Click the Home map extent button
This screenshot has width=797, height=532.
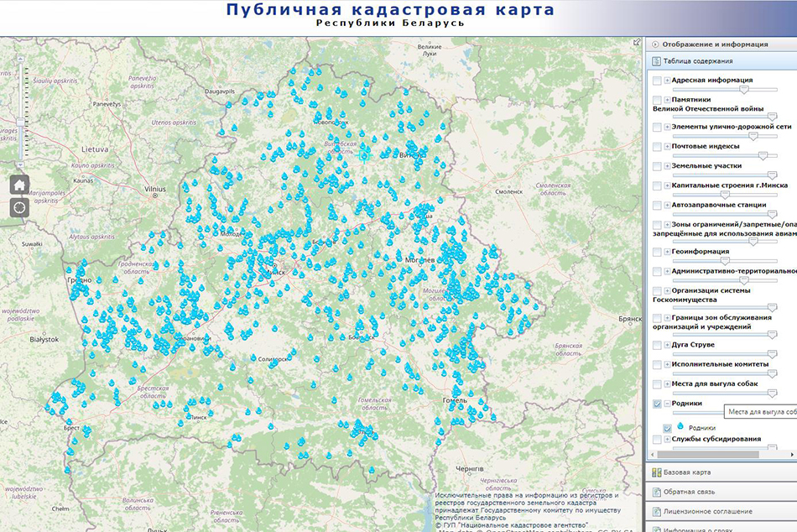click(20, 185)
